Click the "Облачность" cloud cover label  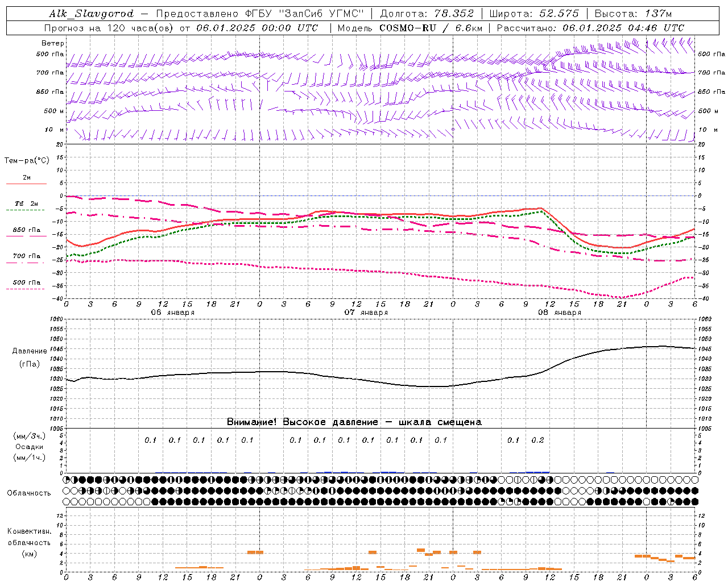click(29, 493)
